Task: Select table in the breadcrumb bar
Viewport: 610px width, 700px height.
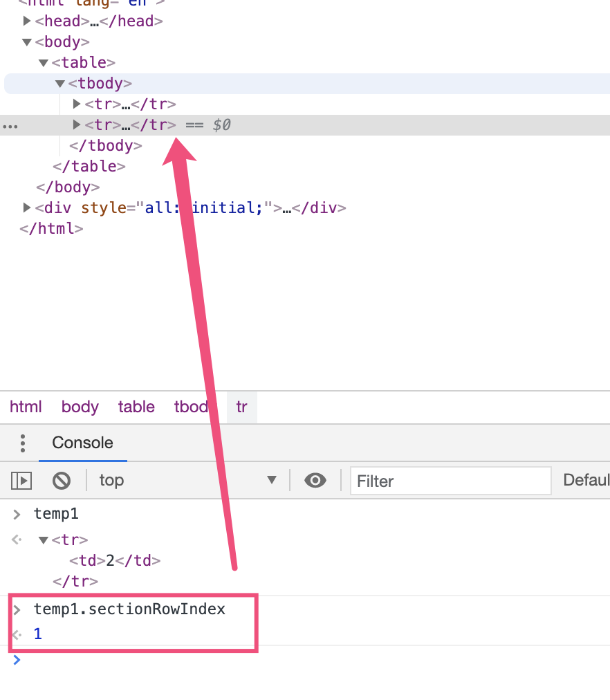Action: (x=136, y=407)
